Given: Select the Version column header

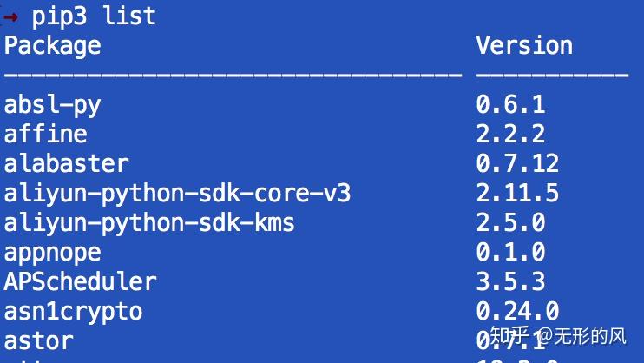Looking at the screenshot, I should coord(524,45).
